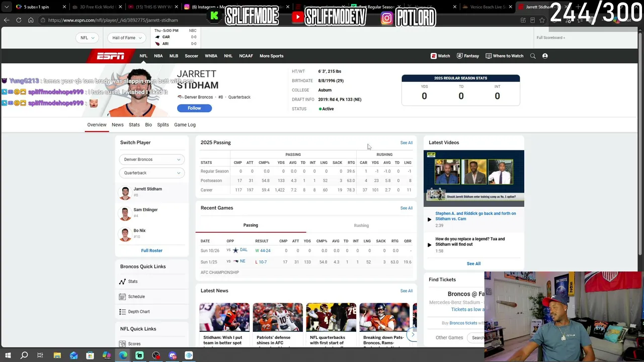Open the Game Log tab
This screenshot has width=644, height=362.
coord(185,125)
